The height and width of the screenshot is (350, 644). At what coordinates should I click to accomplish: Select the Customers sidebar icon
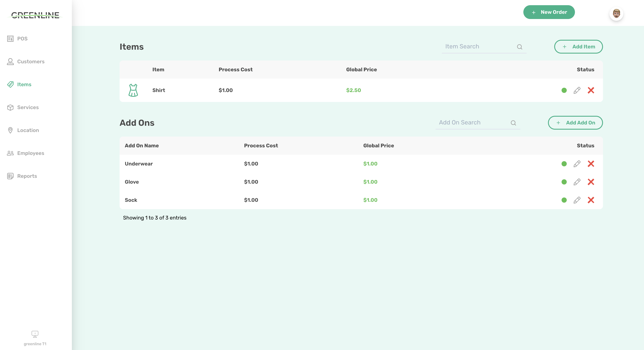coord(10,62)
